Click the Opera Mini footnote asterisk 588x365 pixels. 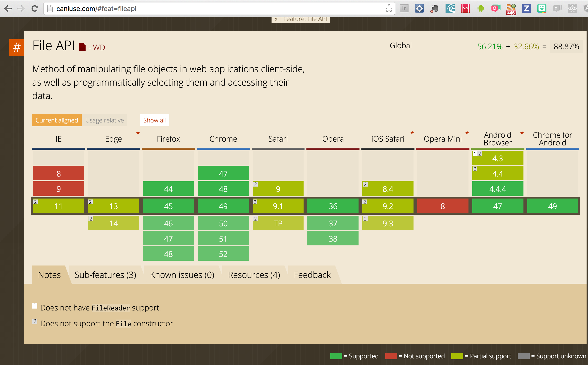coord(467,133)
